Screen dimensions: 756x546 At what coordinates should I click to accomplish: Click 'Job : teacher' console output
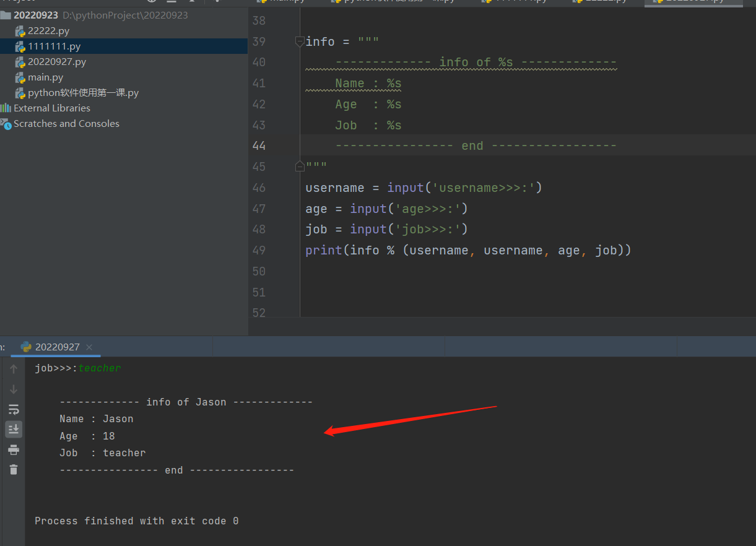103,453
